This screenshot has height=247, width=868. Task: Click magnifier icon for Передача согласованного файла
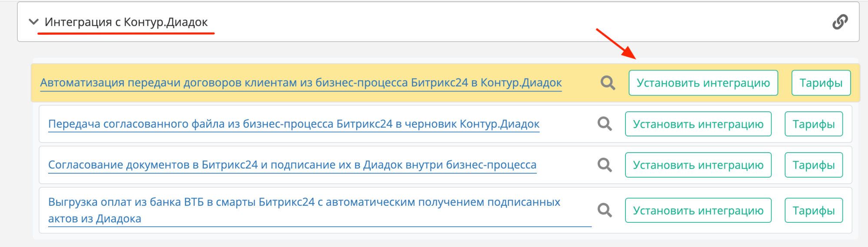pos(605,124)
